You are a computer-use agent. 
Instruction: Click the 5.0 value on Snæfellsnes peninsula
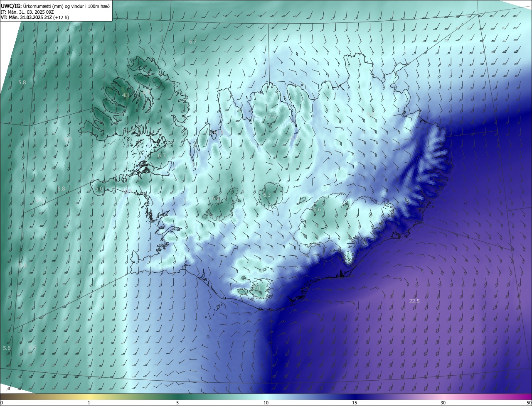click(x=99, y=188)
